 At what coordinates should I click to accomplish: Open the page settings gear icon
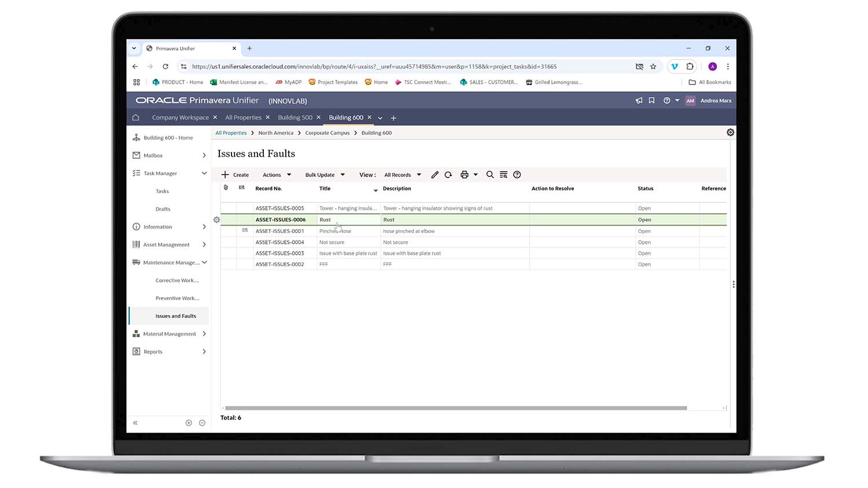point(730,132)
